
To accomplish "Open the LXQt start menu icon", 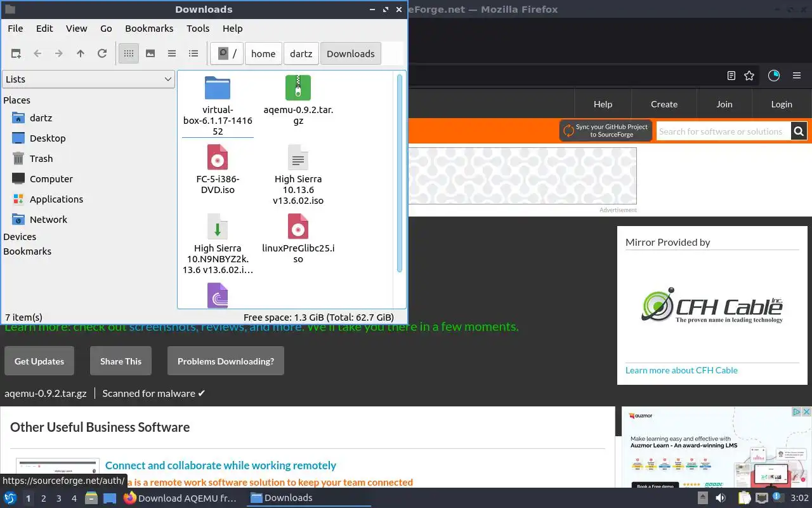I will click(10, 498).
